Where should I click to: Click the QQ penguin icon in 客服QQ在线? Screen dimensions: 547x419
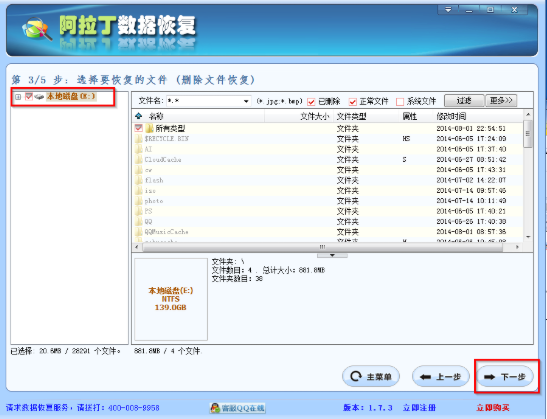[x=216, y=408]
